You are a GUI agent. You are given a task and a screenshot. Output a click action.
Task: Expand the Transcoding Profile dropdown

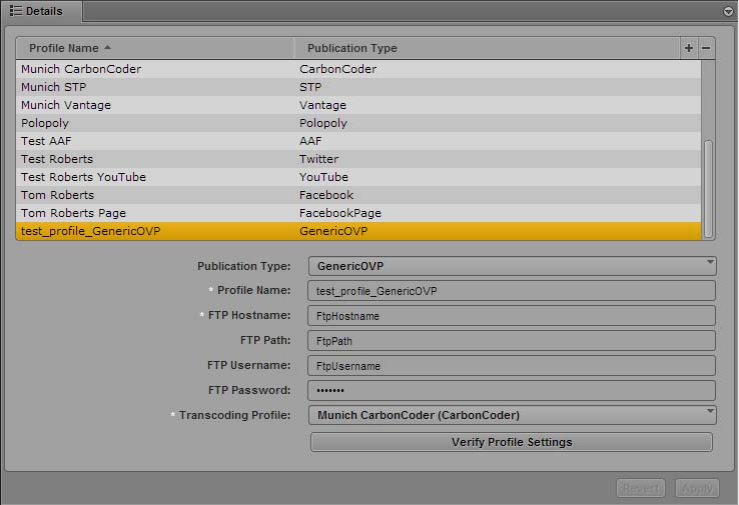click(512, 415)
